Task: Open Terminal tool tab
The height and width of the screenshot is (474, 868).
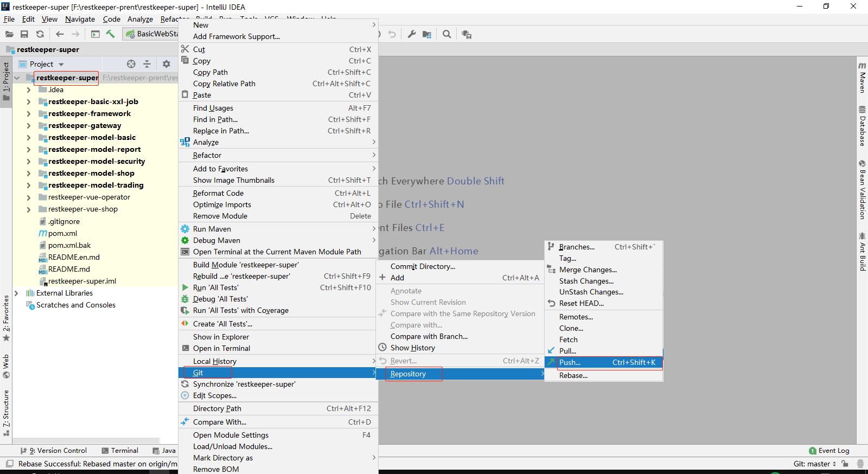Action: (120, 451)
